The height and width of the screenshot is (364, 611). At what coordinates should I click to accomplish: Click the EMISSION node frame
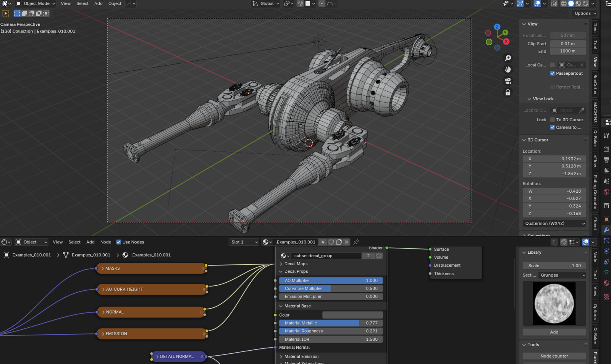(x=152, y=333)
